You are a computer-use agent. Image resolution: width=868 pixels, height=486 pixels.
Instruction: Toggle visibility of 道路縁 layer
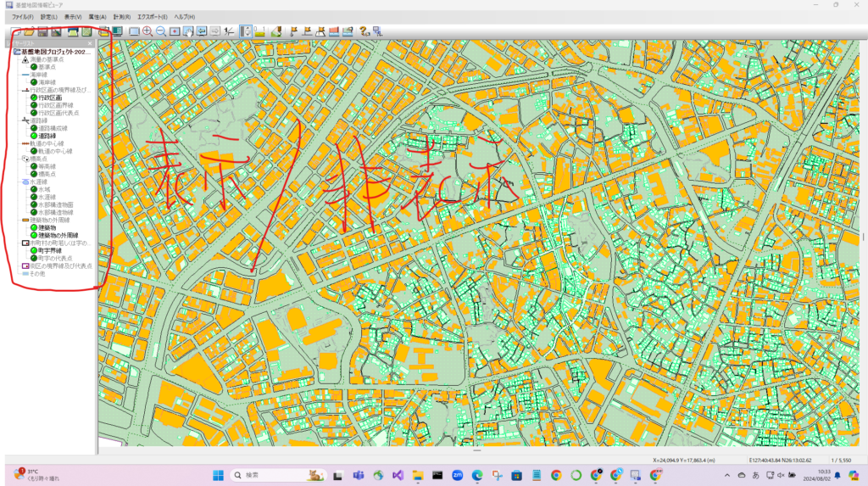(x=33, y=136)
